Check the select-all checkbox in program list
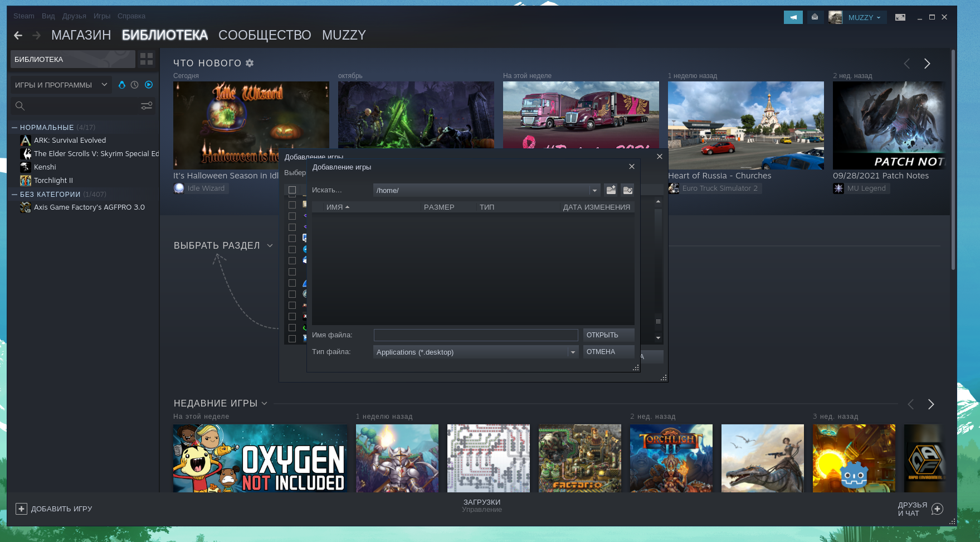This screenshot has height=542, width=980. click(292, 190)
